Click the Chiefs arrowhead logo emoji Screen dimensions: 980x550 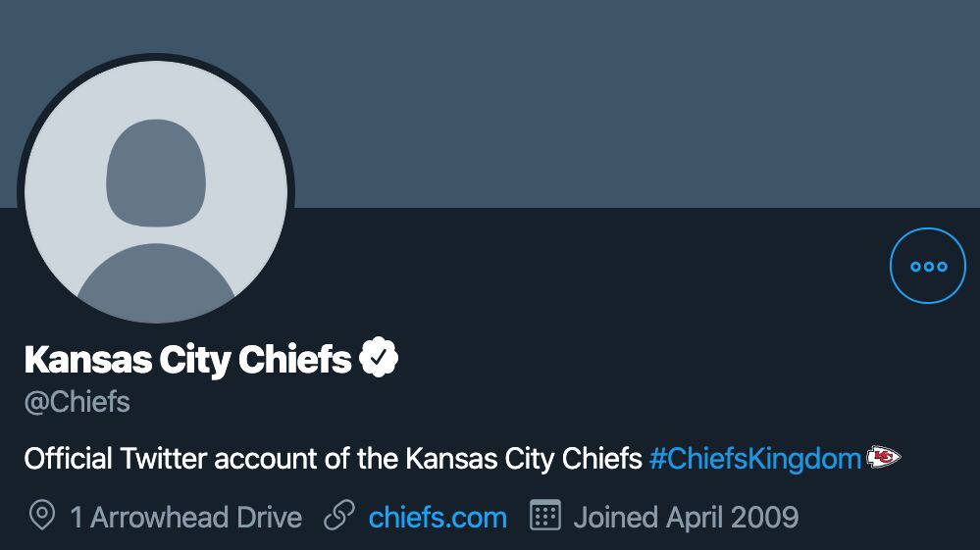pyautogui.click(x=883, y=457)
